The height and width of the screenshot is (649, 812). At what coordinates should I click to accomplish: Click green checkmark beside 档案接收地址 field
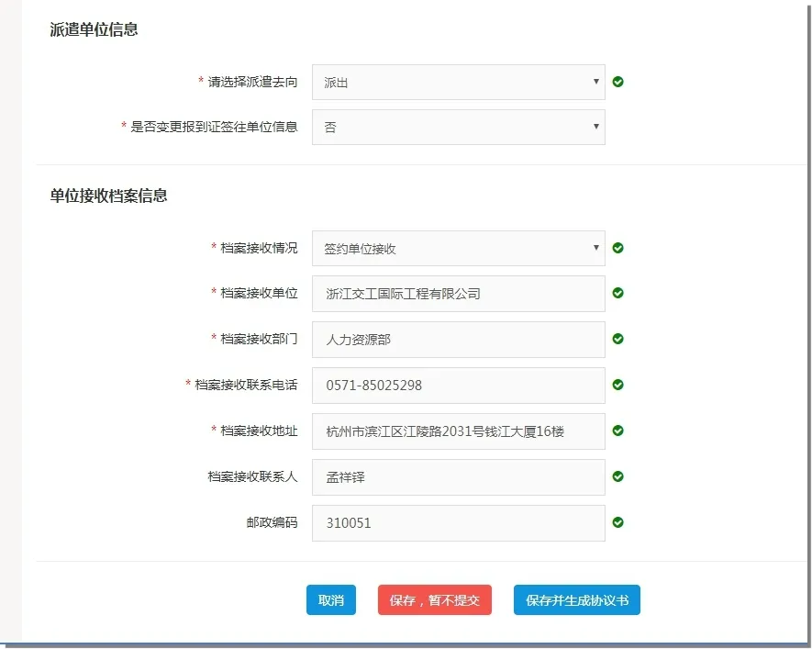coord(618,431)
